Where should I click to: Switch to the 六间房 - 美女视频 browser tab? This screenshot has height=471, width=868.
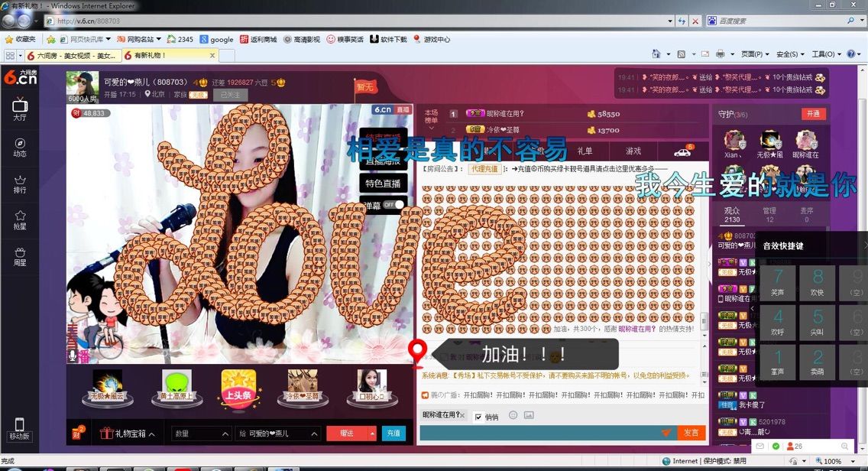click(72, 55)
